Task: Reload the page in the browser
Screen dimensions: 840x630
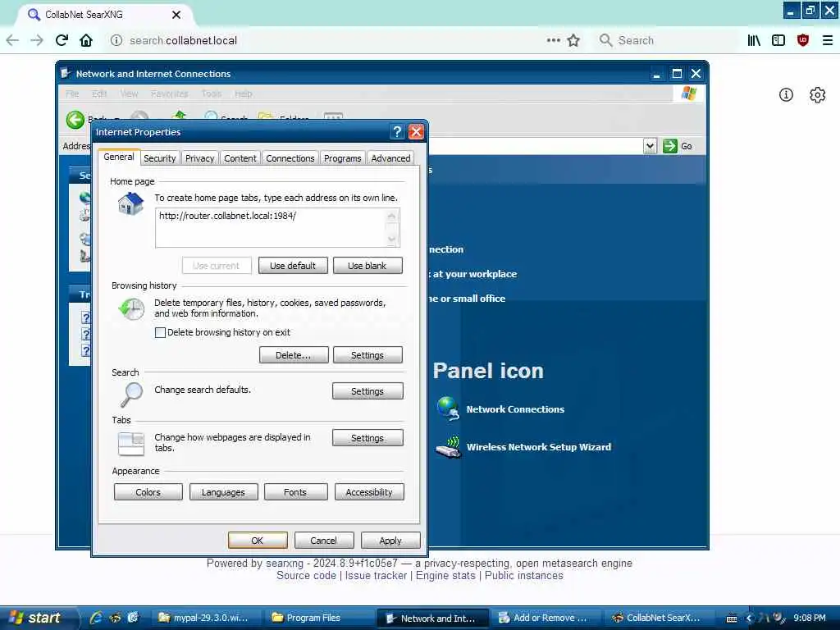Action: click(62, 40)
